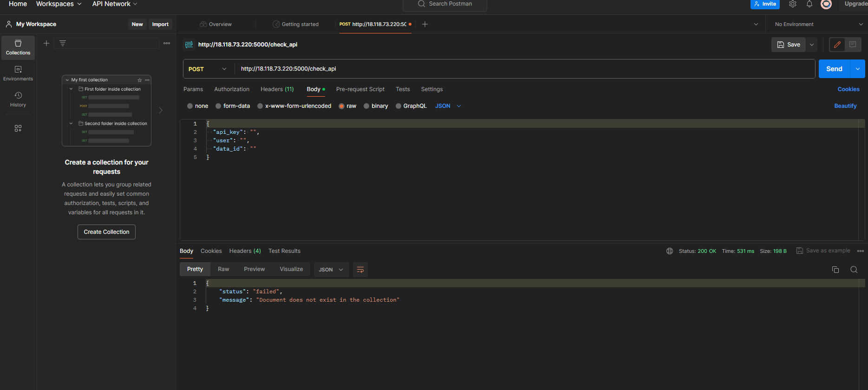The image size is (868, 390).
Task: Open the Getting started tab
Action: pyautogui.click(x=296, y=24)
